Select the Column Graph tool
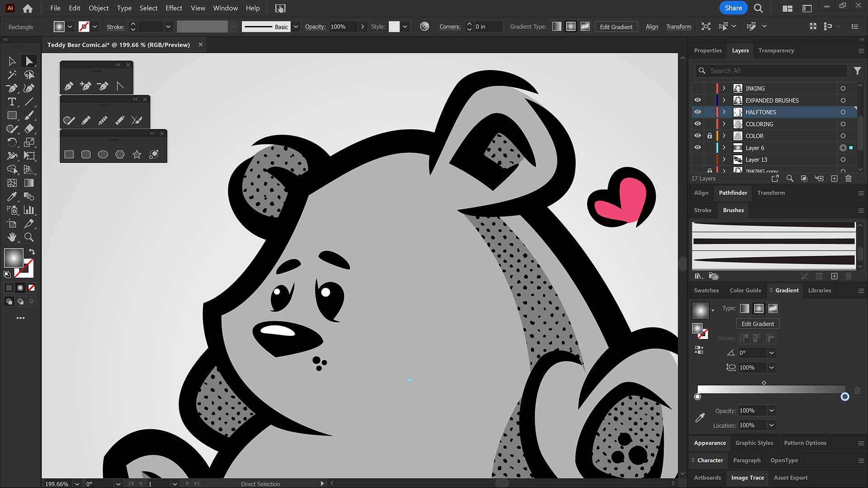 click(x=29, y=210)
